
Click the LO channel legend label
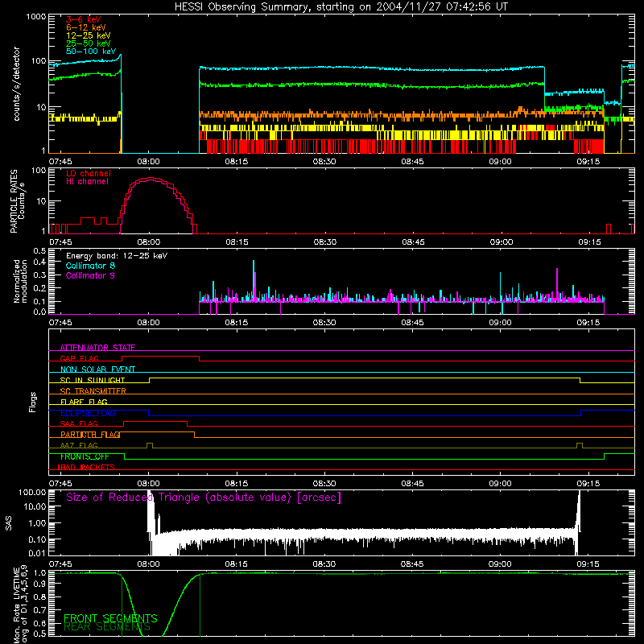point(89,173)
